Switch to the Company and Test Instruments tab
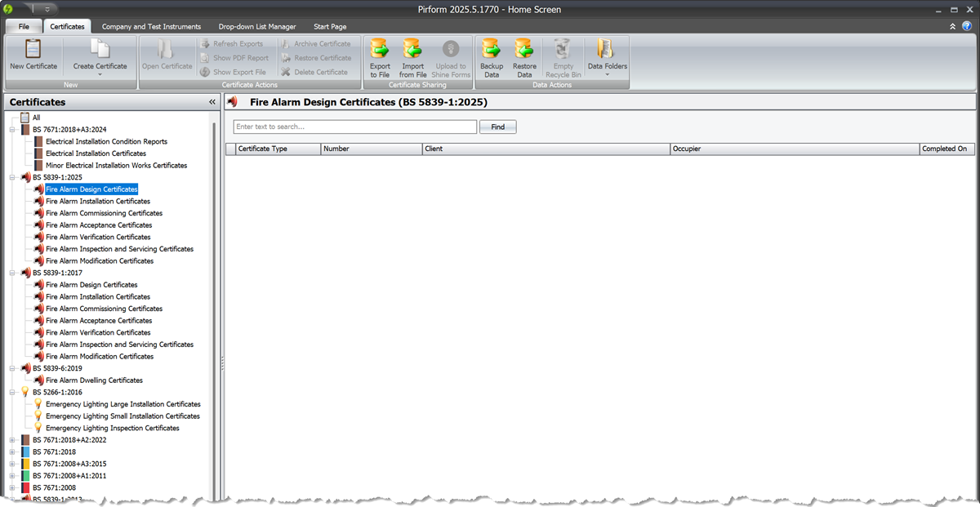The height and width of the screenshot is (507, 980). (x=151, y=26)
